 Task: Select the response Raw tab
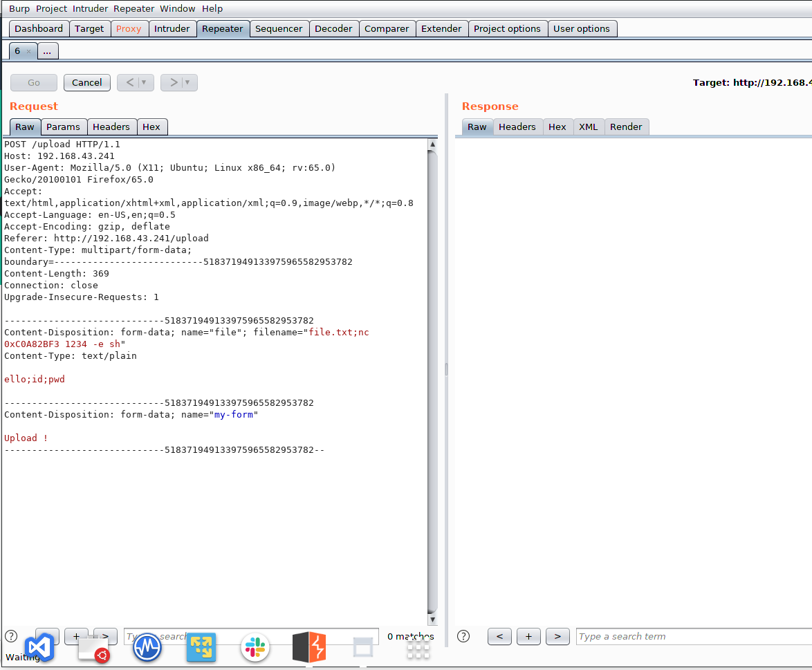(x=477, y=127)
